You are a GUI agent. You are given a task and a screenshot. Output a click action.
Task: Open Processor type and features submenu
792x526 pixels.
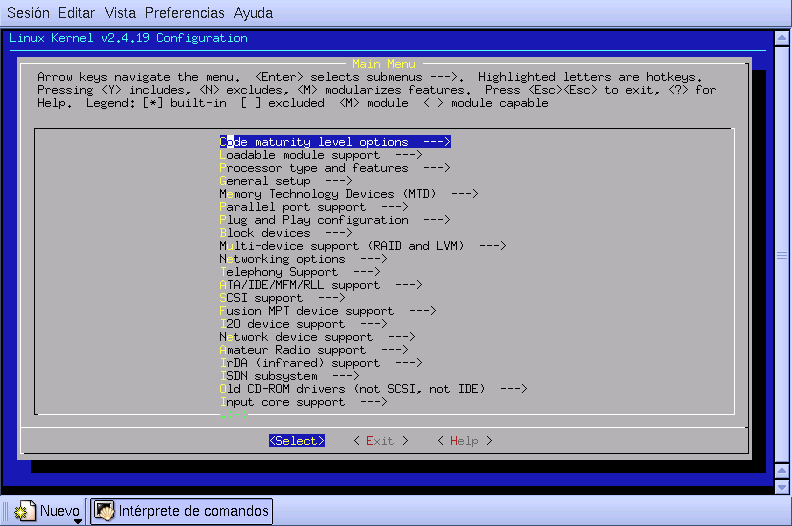tap(335, 168)
